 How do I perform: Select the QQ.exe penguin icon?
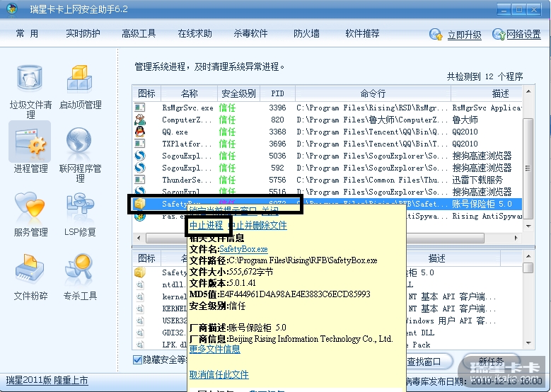140,132
